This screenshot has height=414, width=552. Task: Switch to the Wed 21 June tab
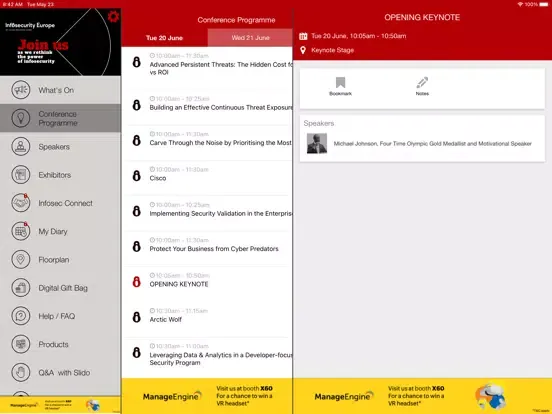[x=250, y=38]
